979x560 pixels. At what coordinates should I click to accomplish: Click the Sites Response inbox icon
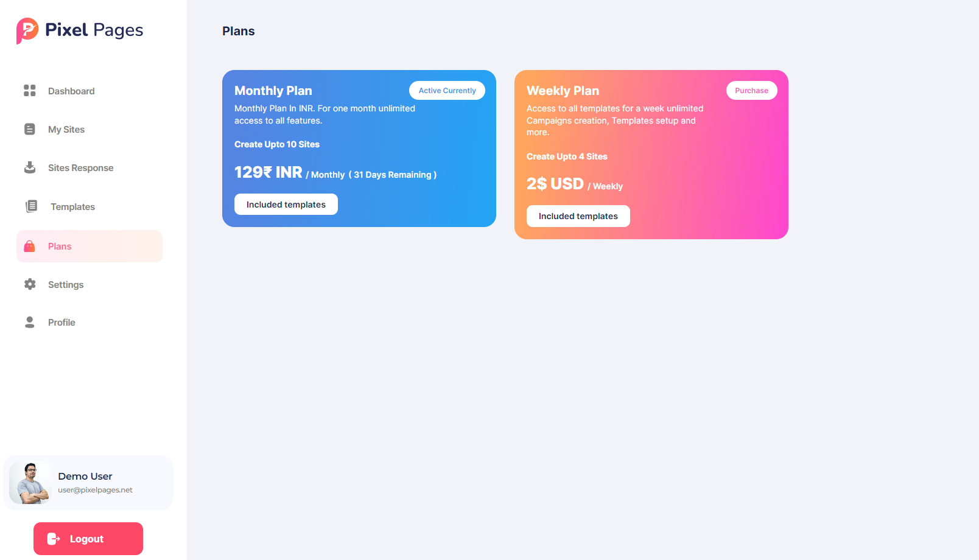(30, 167)
